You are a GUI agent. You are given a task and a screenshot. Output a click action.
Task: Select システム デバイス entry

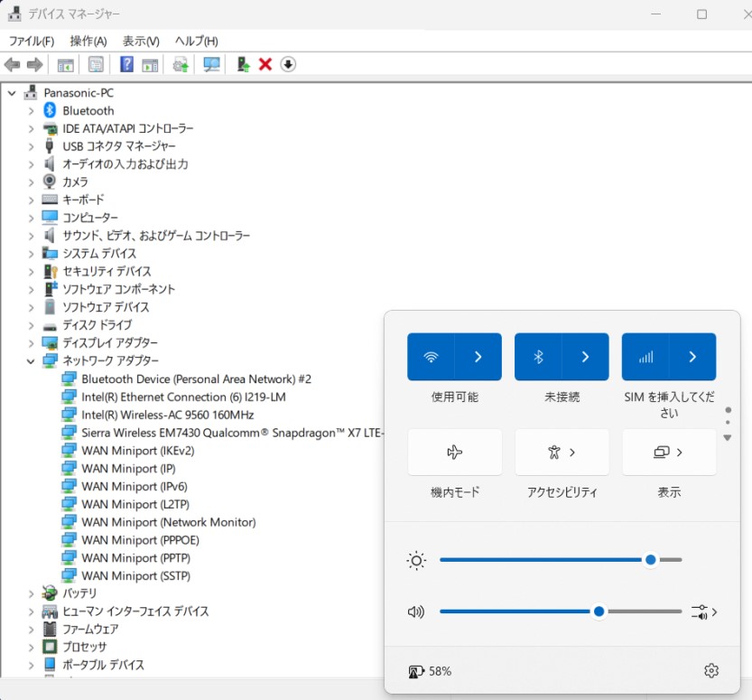[x=99, y=253]
